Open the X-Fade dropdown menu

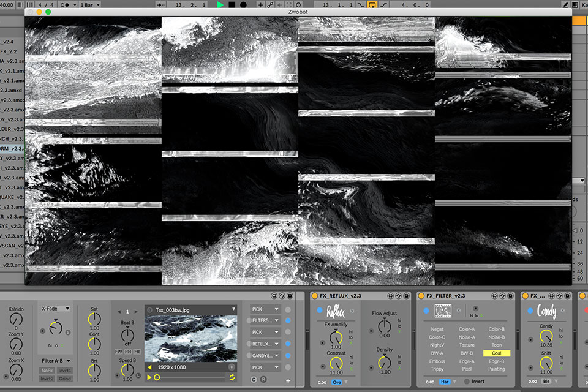coord(55,309)
